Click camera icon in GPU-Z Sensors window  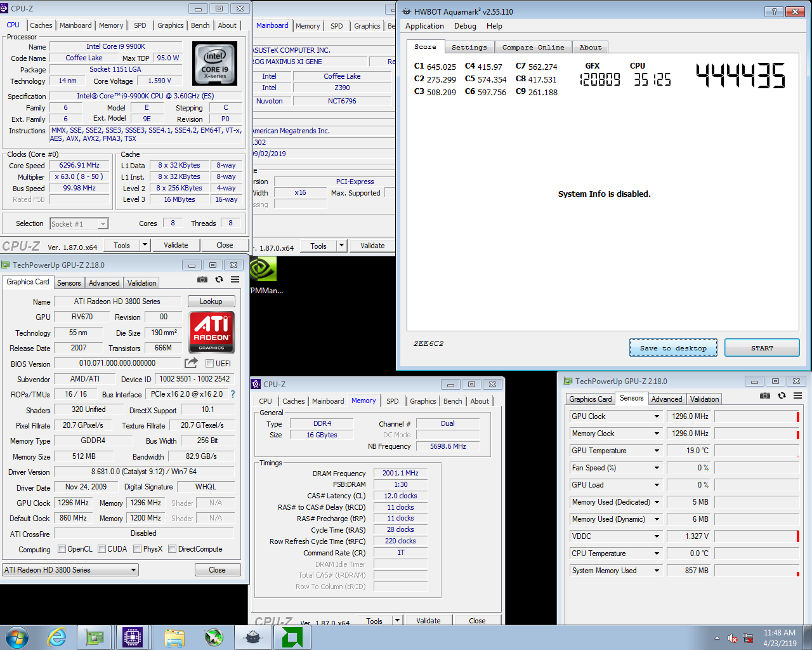765,395
